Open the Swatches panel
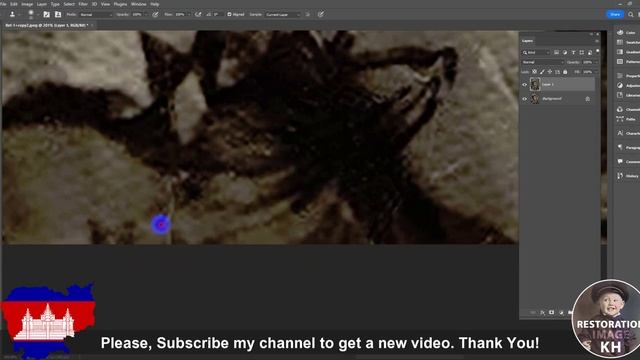Viewport: 640px width, 360px height. pos(628,42)
